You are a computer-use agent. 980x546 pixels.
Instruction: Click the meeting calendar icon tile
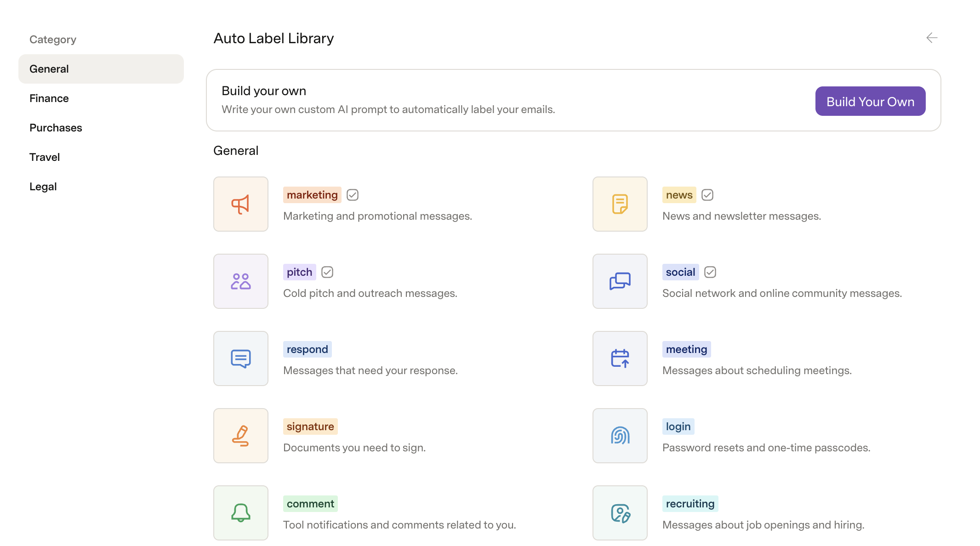pyautogui.click(x=620, y=358)
